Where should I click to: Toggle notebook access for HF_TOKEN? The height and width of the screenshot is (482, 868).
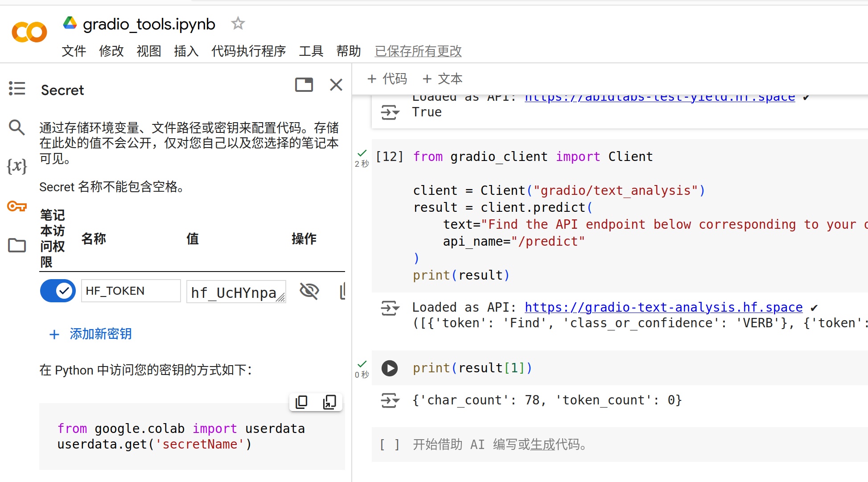[58, 290]
